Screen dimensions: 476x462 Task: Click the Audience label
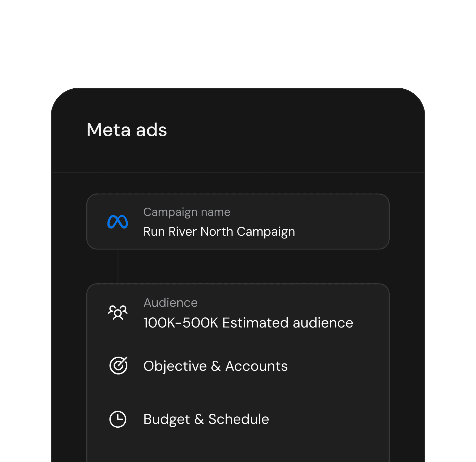[x=170, y=303]
